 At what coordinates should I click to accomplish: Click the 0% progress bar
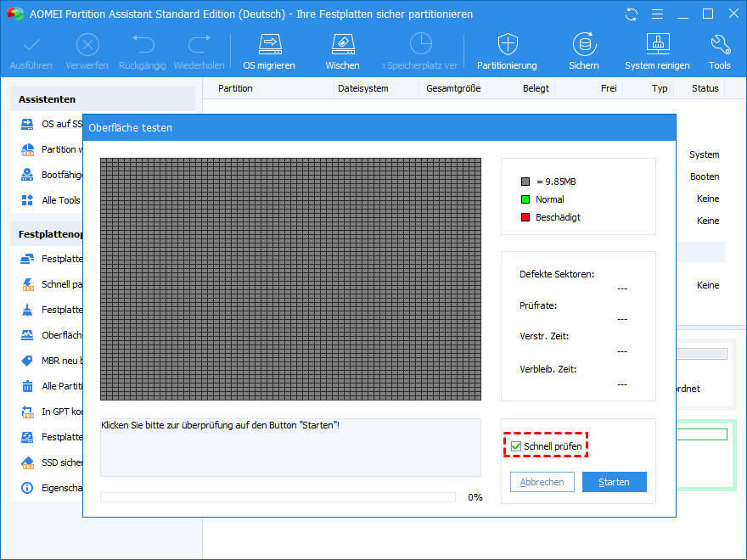tap(278, 497)
